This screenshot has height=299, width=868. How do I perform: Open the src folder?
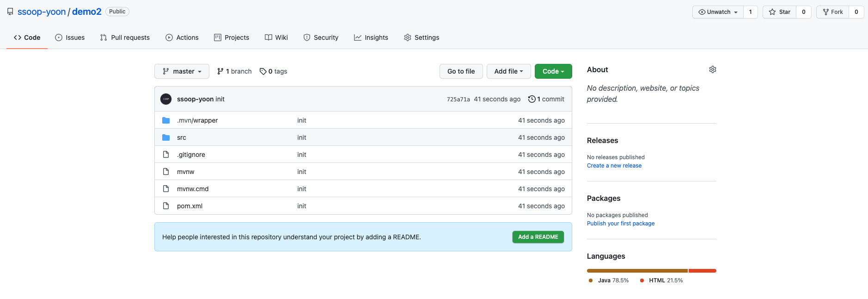tap(182, 137)
